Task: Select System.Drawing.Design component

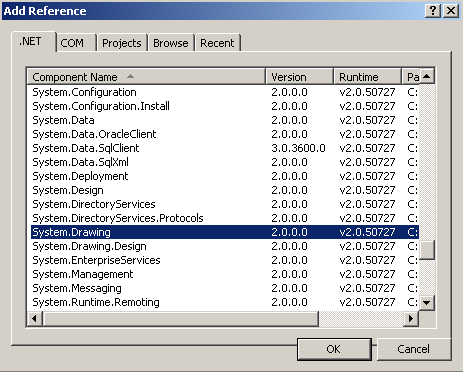Action: (225, 246)
